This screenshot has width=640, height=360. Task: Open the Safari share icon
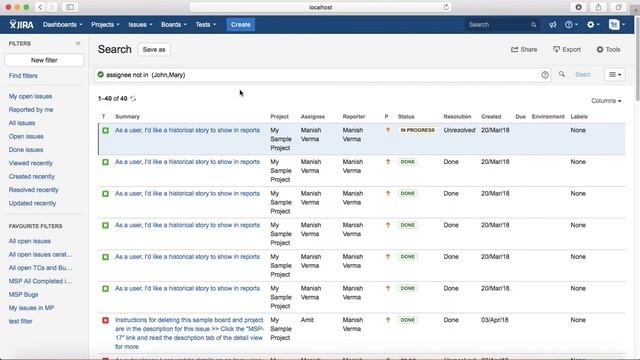coord(598,7)
